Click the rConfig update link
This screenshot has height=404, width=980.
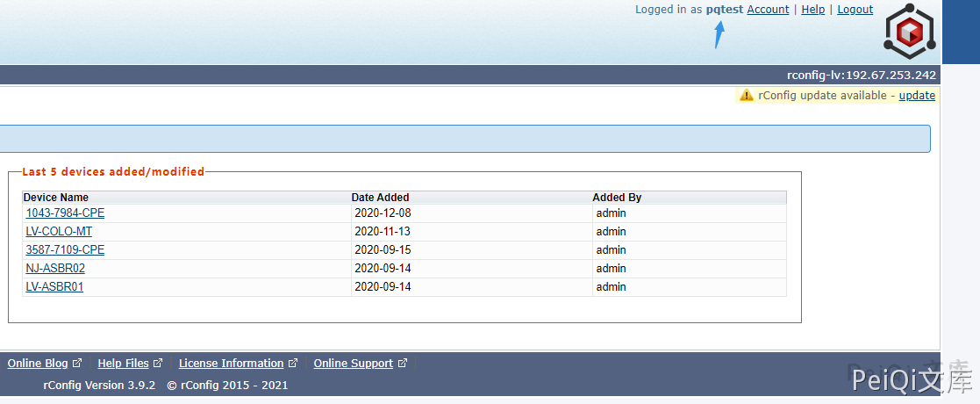(x=917, y=95)
